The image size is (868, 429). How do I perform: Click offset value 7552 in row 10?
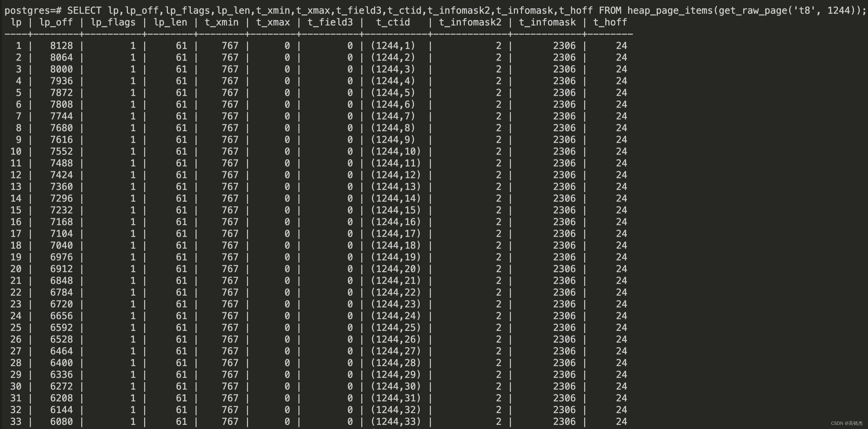(x=61, y=151)
